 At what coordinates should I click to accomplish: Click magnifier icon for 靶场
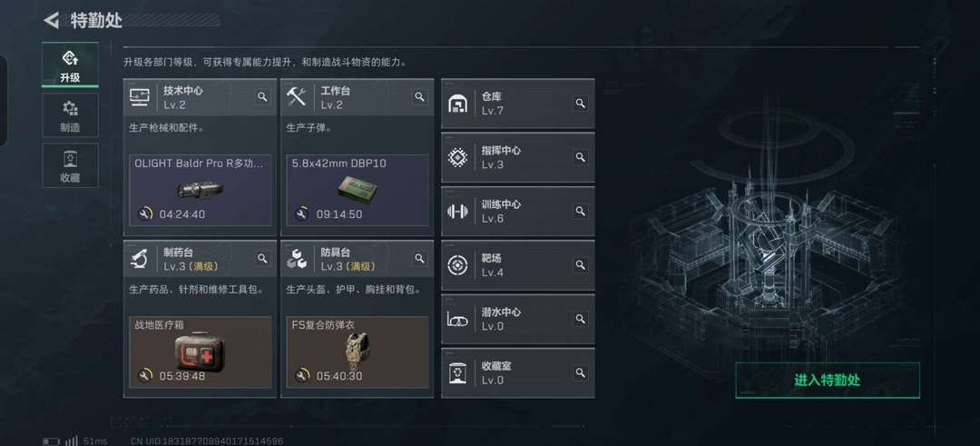click(x=581, y=264)
